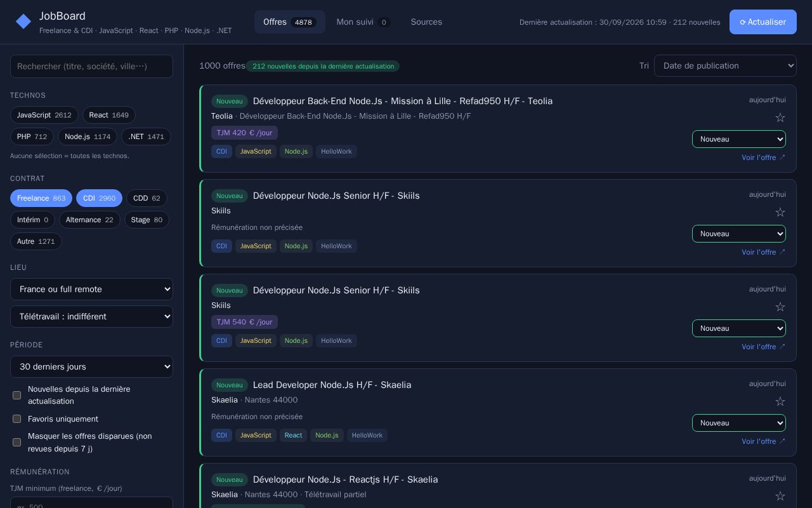Star the Skiils offer with TJM 540
The height and width of the screenshot is (508, 812).
point(780,307)
